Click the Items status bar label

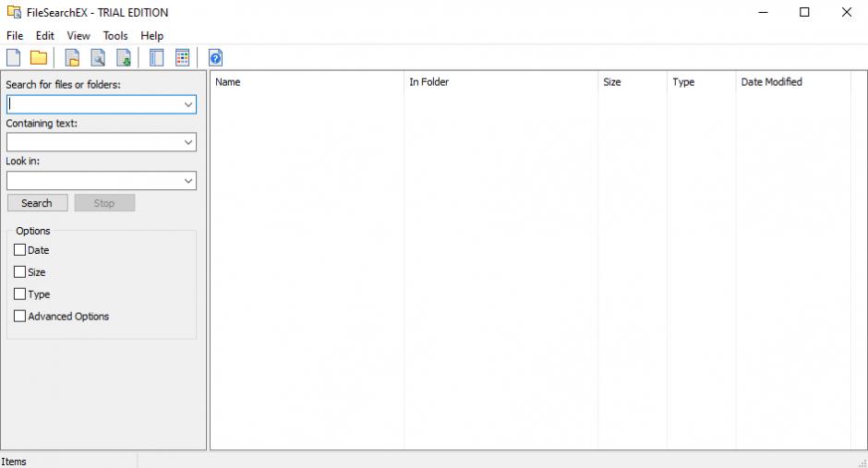click(x=14, y=462)
